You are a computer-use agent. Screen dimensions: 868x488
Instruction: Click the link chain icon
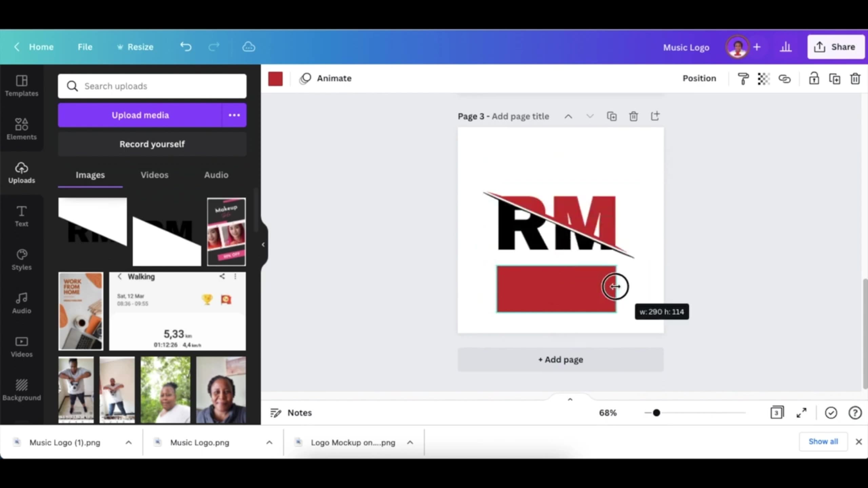(x=784, y=79)
